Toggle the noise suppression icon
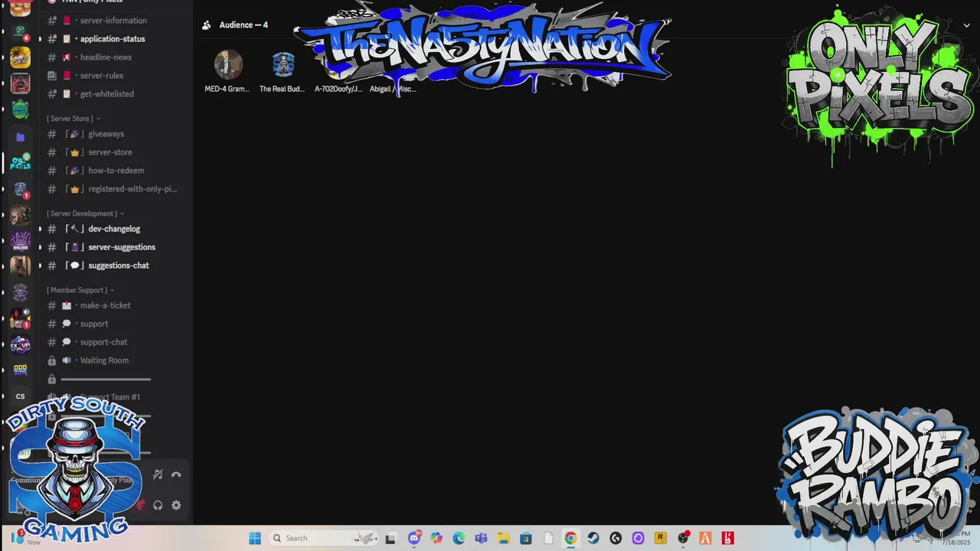This screenshot has height=551, width=980. click(x=158, y=474)
